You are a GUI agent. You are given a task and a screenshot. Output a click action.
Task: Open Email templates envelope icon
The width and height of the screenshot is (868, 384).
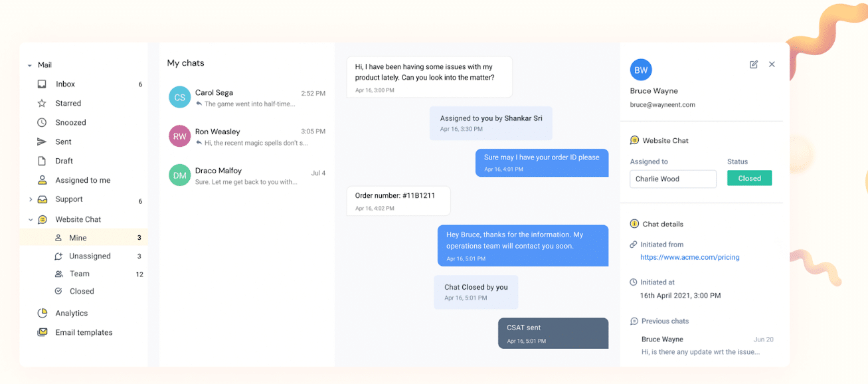coord(43,332)
